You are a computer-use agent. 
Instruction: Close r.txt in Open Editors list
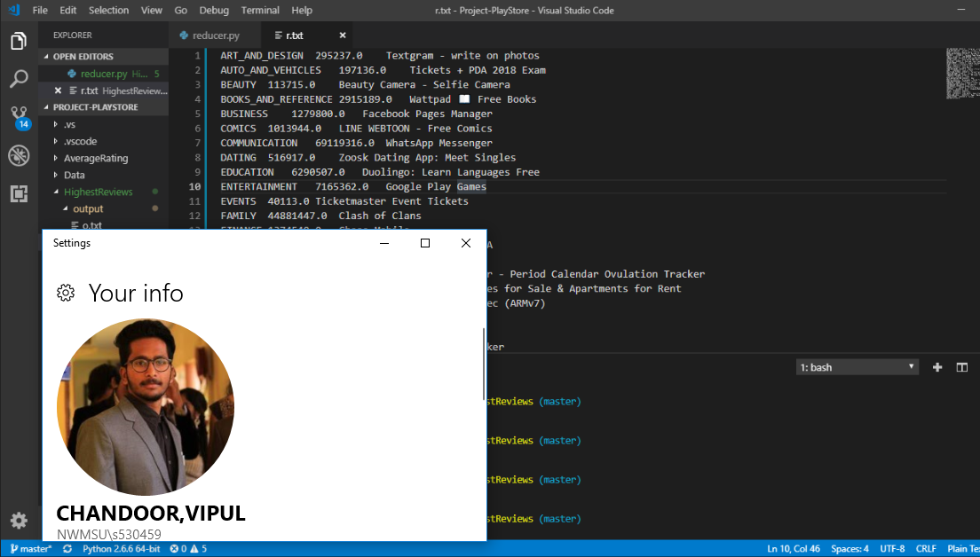(x=58, y=90)
